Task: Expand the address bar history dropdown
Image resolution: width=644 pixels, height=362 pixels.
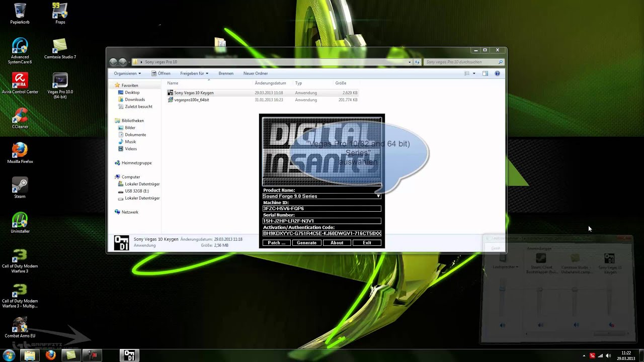Action: pyautogui.click(x=410, y=62)
